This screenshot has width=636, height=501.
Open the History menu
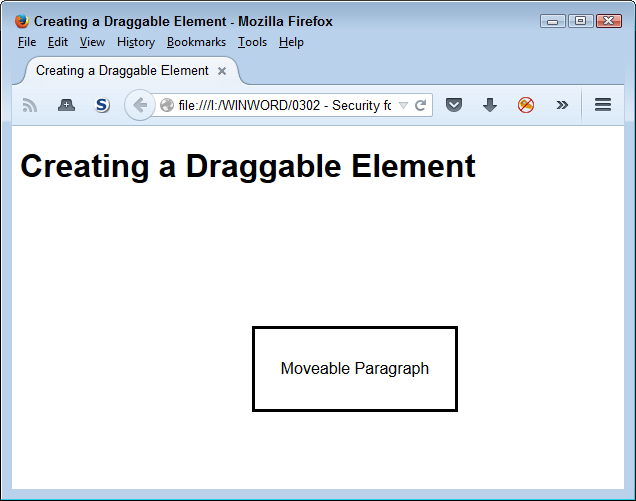pyautogui.click(x=136, y=42)
